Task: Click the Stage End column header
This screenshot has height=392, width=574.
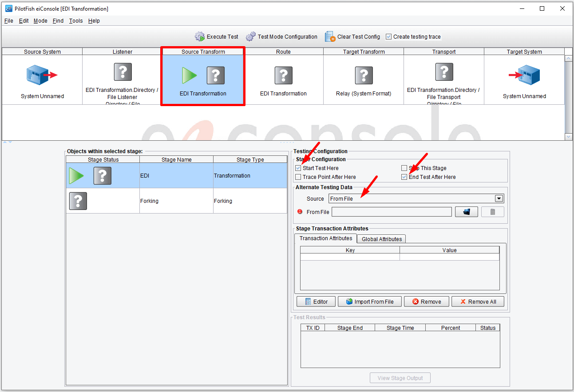Action: tap(350, 328)
